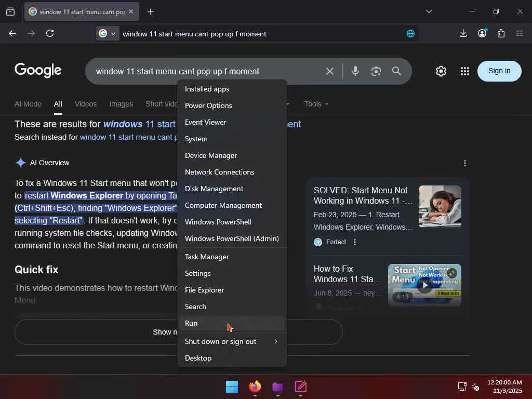Open the search engine selector dropdown
Viewport: 532px width, 399px height.
(x=107, y=33)
